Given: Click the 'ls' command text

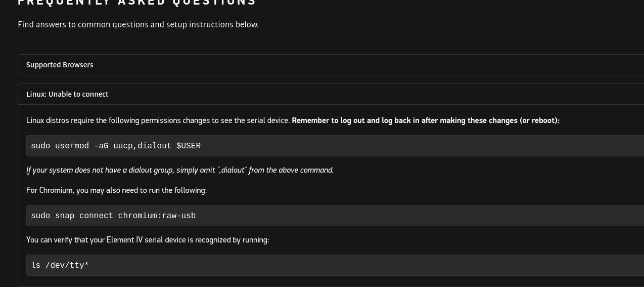Looking at the screenshot, I should pos(35,265).
